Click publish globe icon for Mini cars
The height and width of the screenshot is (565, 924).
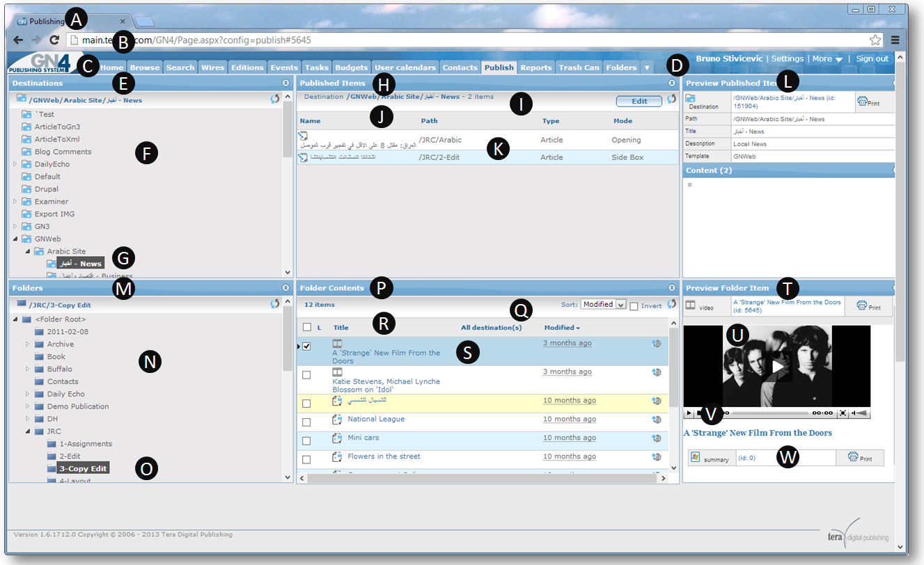[x=656, y=438]
